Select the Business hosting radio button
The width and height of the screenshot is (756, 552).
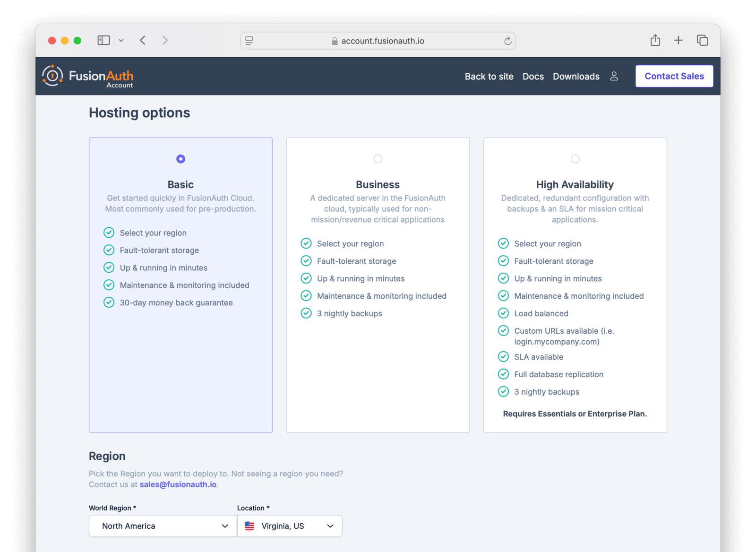(x=378, y=159)
